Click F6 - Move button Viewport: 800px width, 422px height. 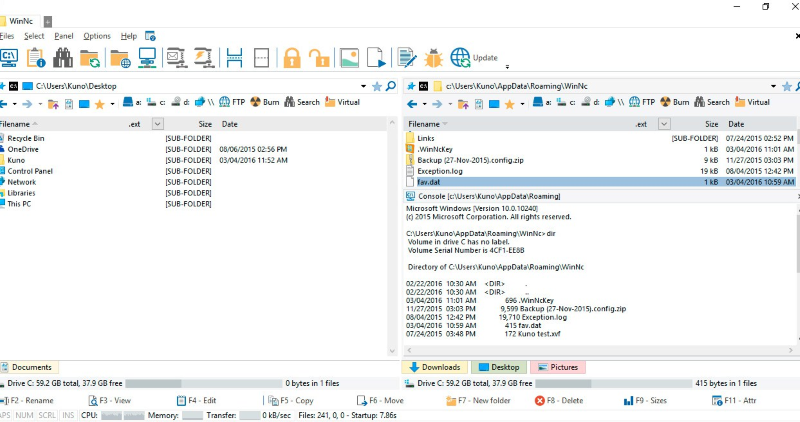[x=380, y=401]
